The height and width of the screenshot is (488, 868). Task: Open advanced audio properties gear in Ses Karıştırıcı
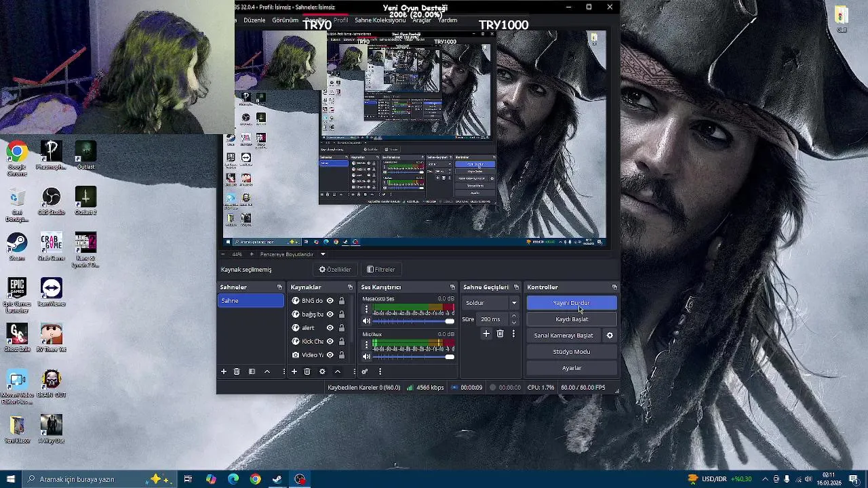click(x=365, y=371)
